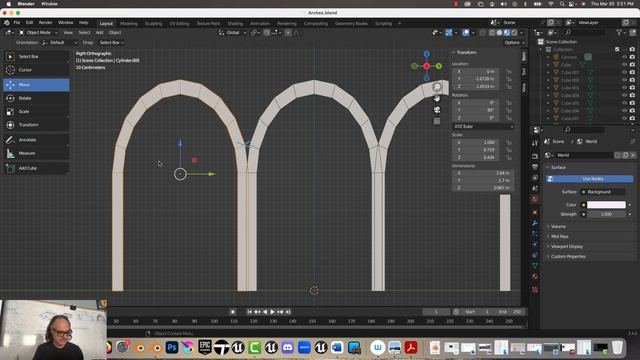This screenshot has height=360, width=640.
Task: Select the Move tool
Action: (x=36, y=85)
